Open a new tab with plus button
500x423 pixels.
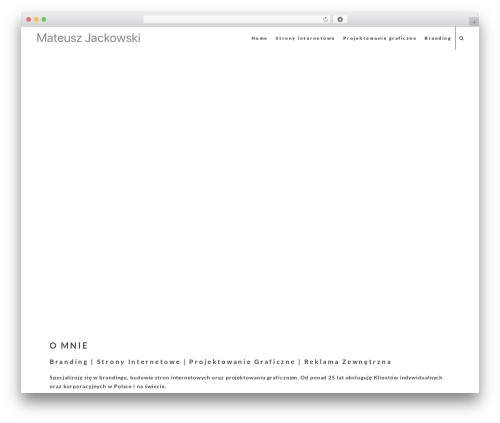(x=474, y=22)
